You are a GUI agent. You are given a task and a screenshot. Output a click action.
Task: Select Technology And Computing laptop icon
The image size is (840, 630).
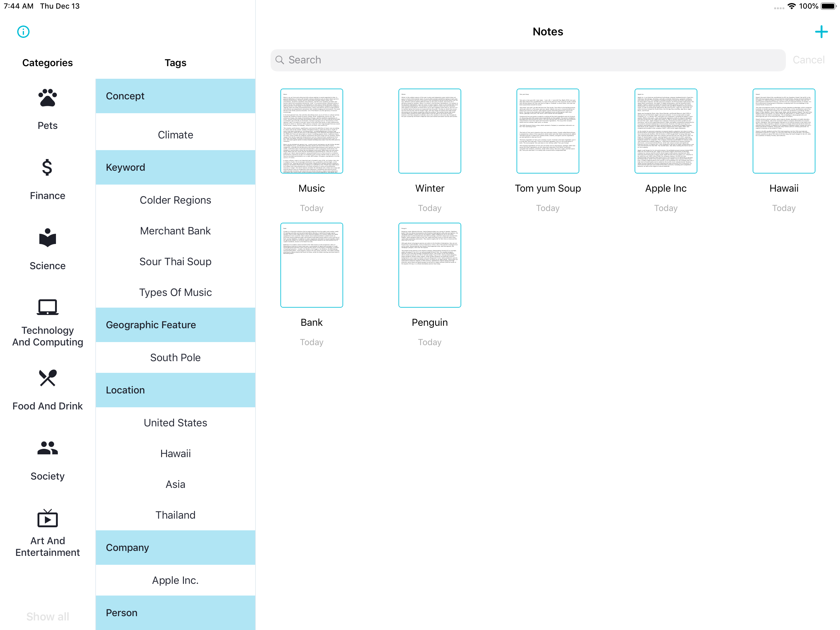click(x=47, y=307)
